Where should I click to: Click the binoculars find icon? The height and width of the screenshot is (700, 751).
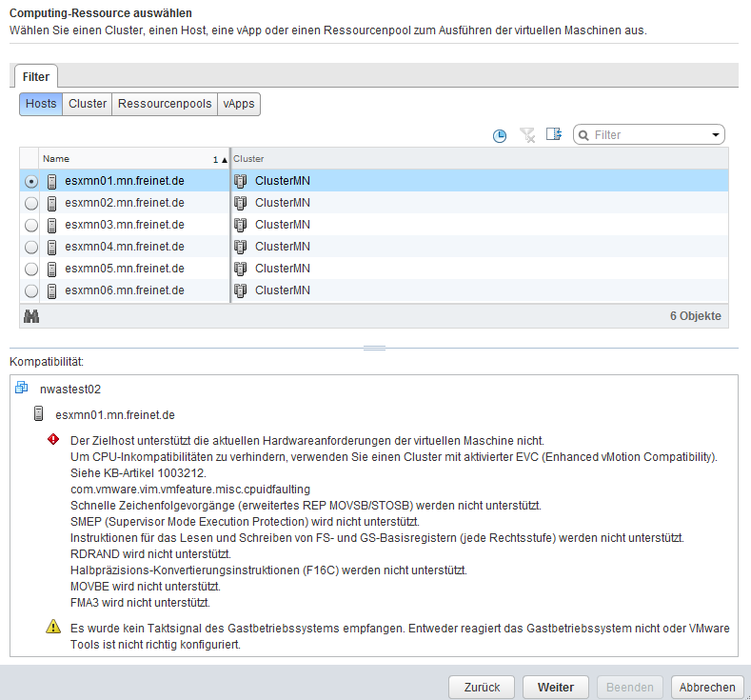click(30, 316)
